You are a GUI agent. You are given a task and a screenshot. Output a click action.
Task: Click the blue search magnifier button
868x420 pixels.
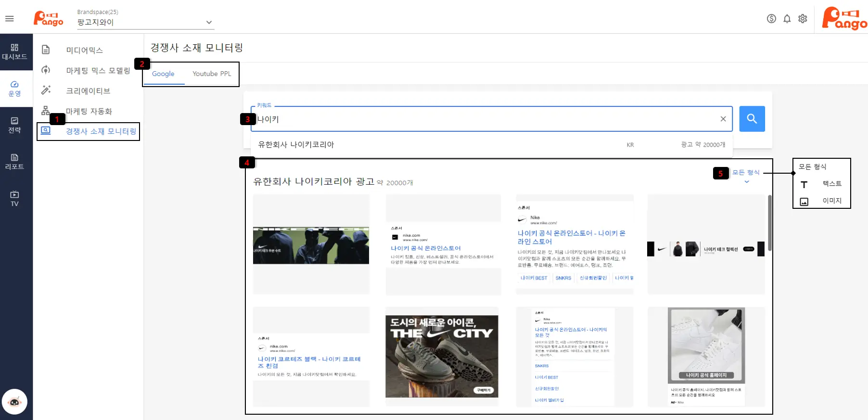752,119
